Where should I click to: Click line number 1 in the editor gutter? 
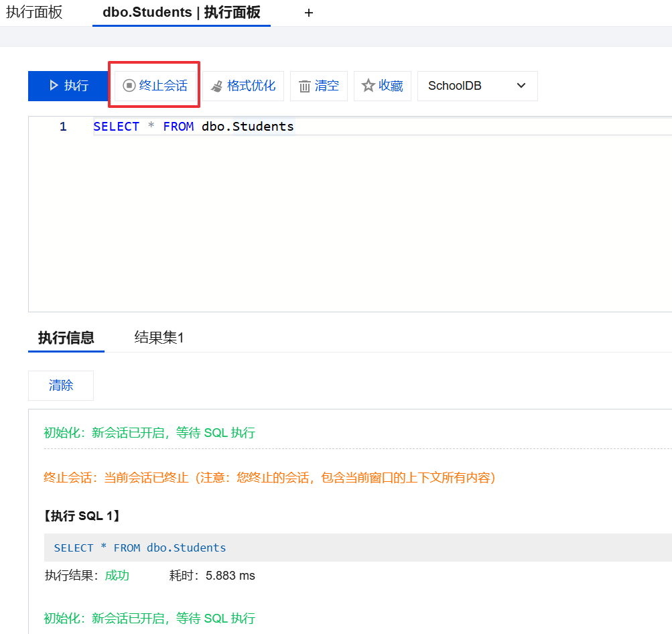tap(63, 127)
